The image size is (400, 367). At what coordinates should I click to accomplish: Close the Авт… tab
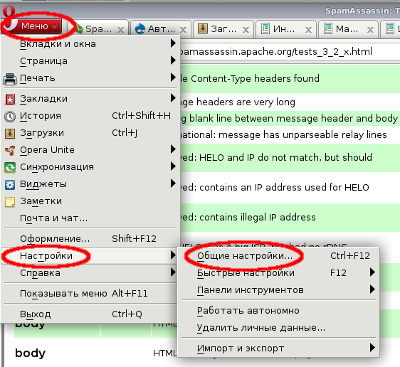click(x=183, y=30)
